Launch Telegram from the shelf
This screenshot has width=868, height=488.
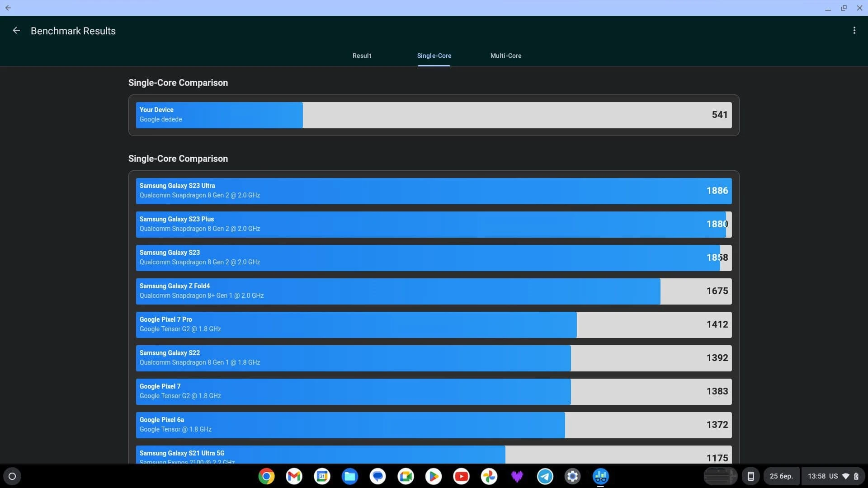(x=545, y=476)
